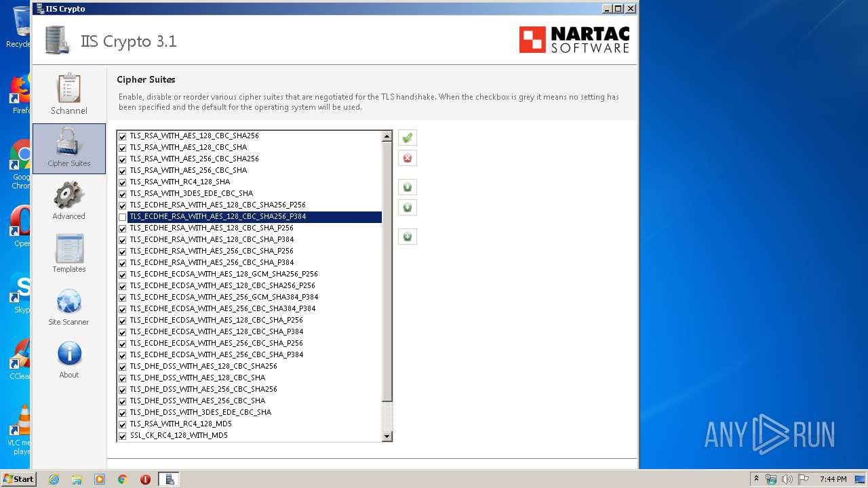Open volume control in system tray

[787, 479]
